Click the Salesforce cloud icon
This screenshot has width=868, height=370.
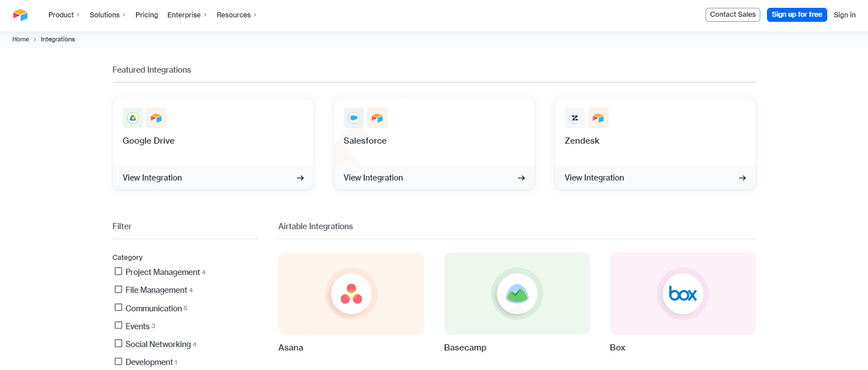point(354,118)
